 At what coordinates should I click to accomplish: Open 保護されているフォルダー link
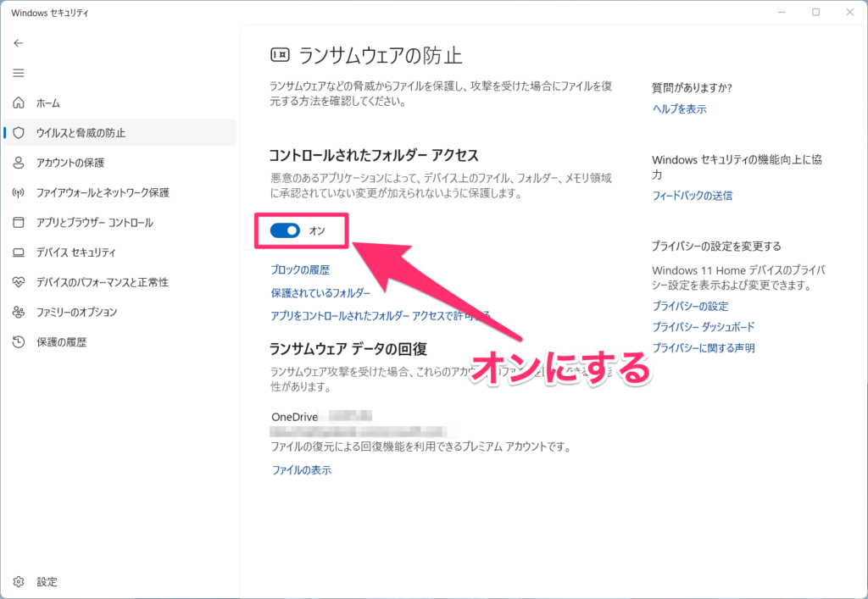[320, 292]
